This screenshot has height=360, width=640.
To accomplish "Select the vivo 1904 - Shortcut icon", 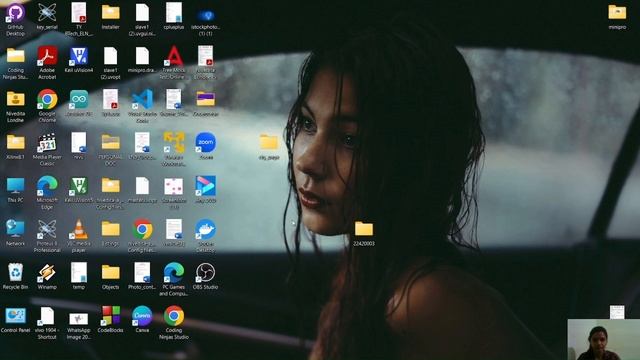I will [x=47, y=316].
